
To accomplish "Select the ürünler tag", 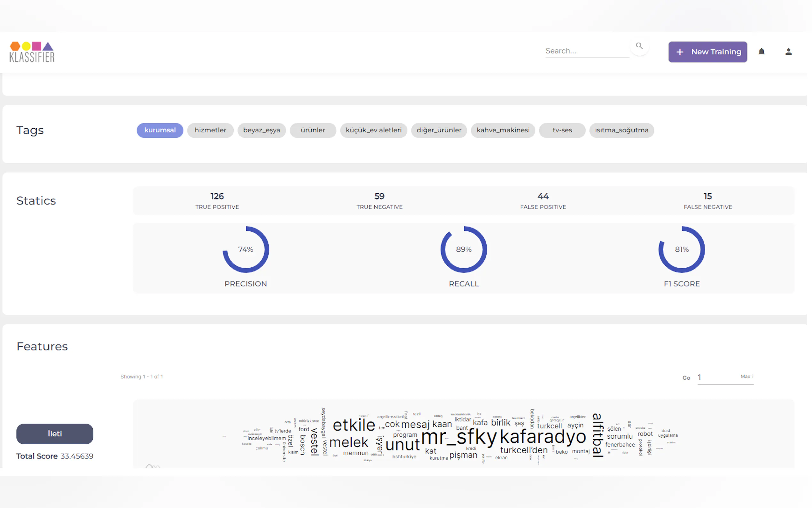I will click(313, 130).
